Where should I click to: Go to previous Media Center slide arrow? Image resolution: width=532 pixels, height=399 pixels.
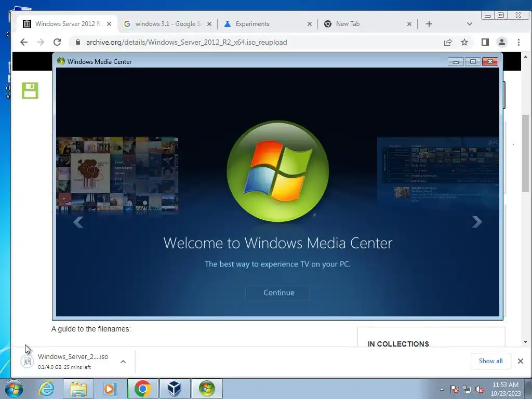78,222
